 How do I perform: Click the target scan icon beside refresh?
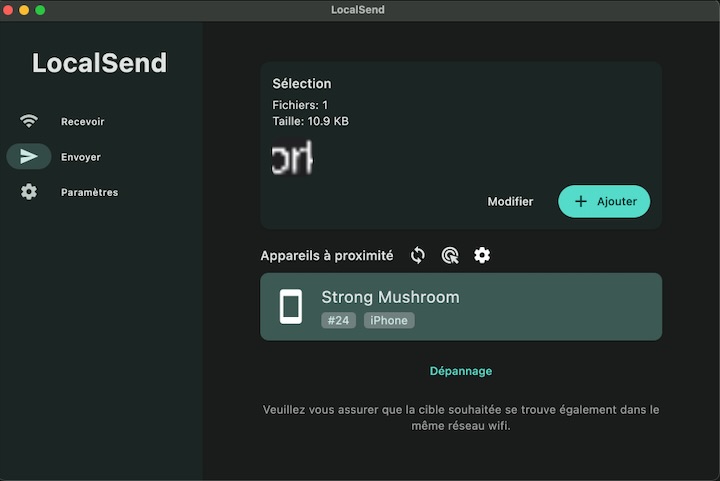pyautogui.click(x=450, y=255)
